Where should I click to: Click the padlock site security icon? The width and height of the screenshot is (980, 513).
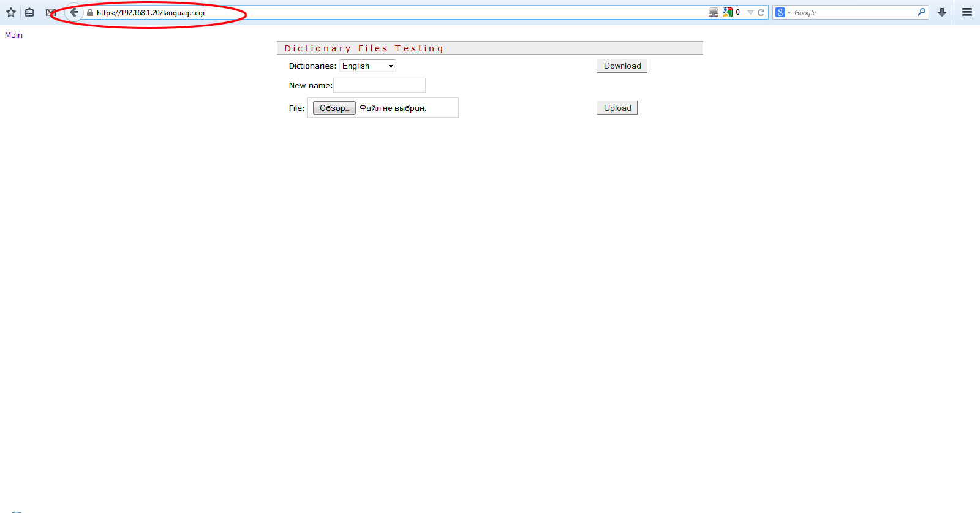pos(90,12)
